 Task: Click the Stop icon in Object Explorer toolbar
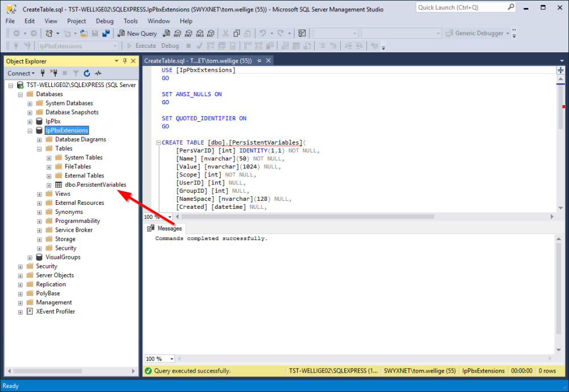pyautogui.click(x=65, y=73)
